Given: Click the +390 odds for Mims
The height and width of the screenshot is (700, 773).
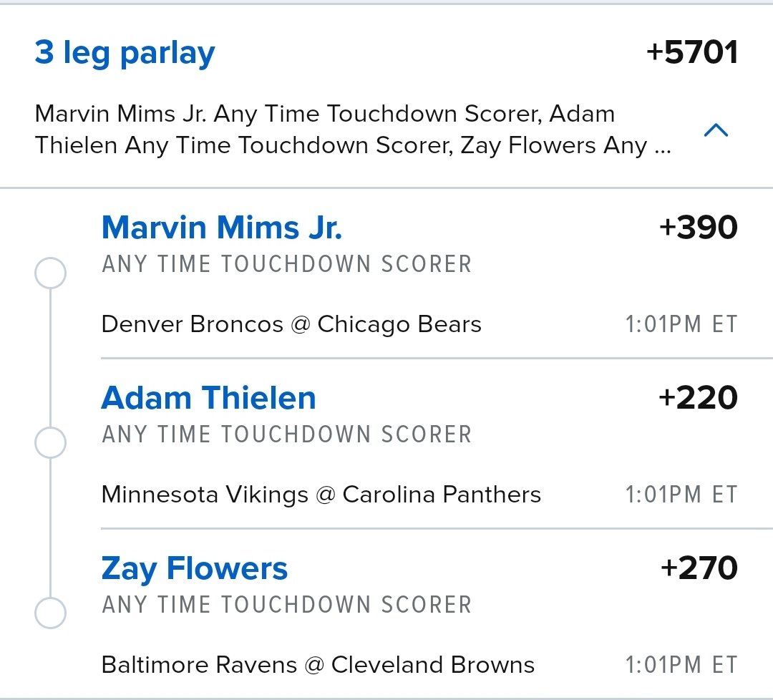Looking at the screenshot, I should 699,228.
